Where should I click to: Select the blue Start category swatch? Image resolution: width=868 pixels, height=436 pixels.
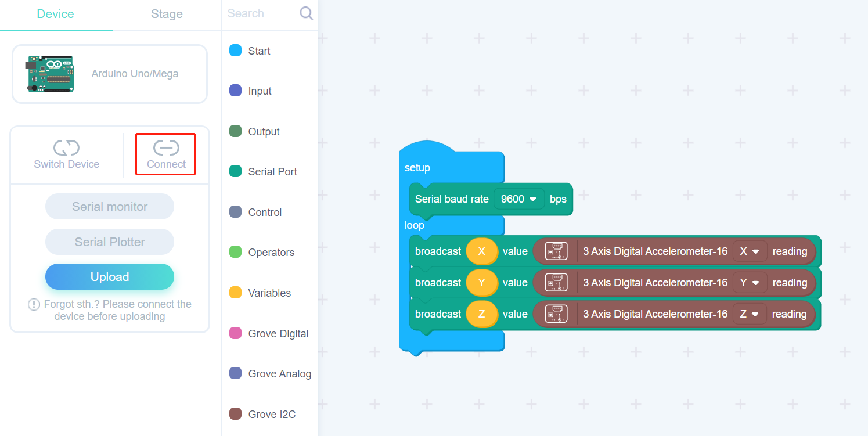tap(235, 51)
